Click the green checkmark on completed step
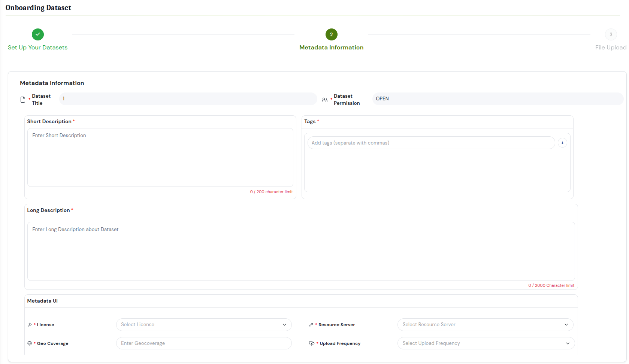Viewport: 629px width, 364px height. pos(37,34)
